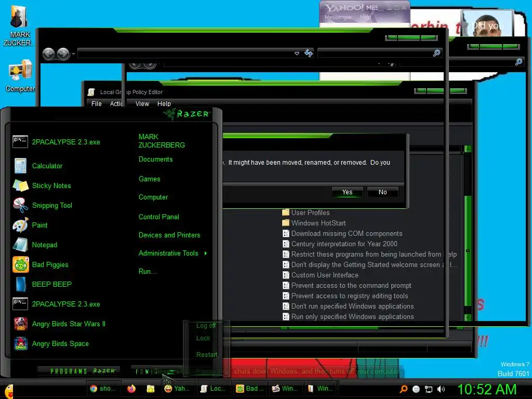Image resolution: width=532 pixels, height=399 pixels.
Task: Select Download missing COM components policy
Action: tap(342, 233)
